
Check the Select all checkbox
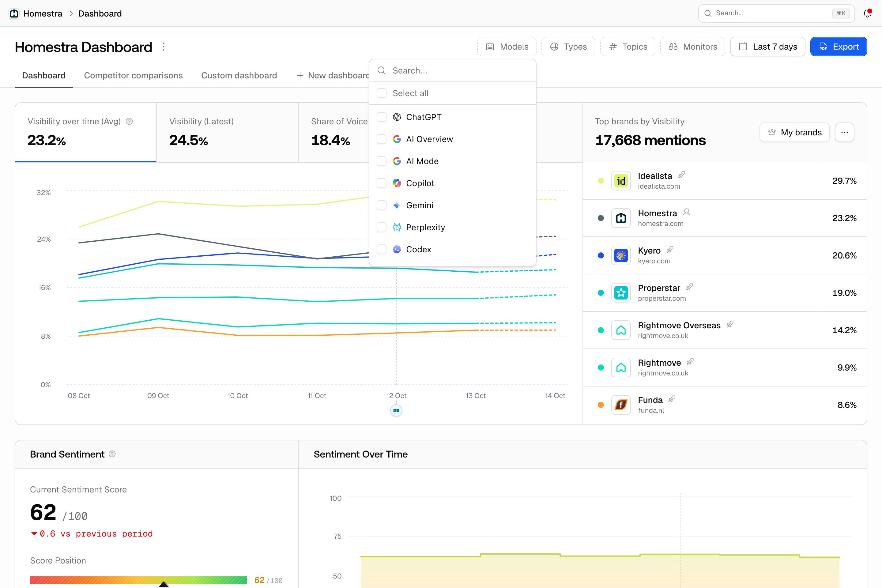381,93
